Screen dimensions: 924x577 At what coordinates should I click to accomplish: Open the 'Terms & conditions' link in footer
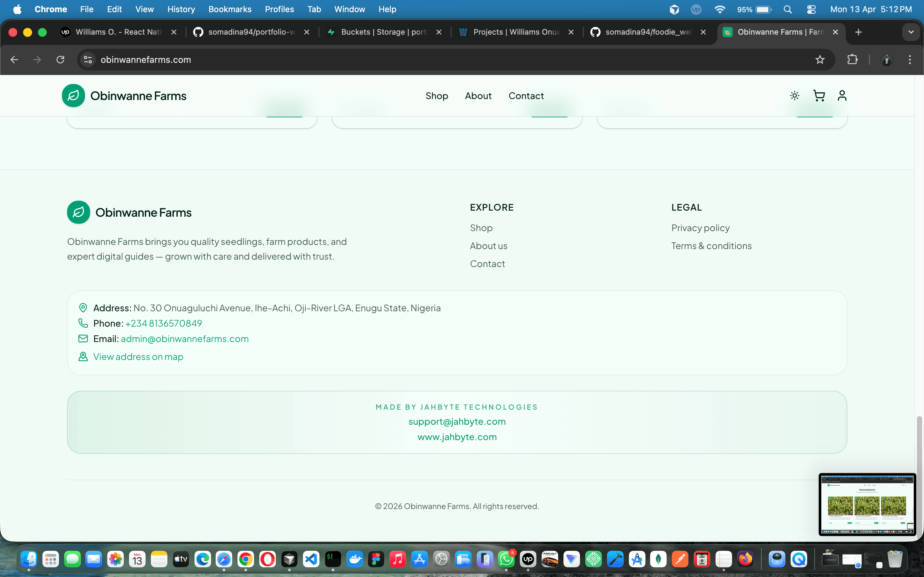pyautogui.click(x=711, y=245)
